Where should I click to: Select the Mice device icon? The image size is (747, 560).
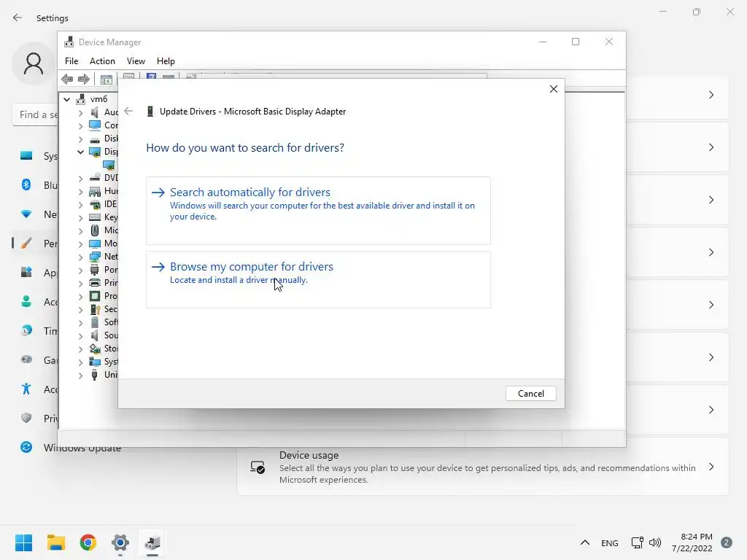pyautogui.click(x=95, y=230)
